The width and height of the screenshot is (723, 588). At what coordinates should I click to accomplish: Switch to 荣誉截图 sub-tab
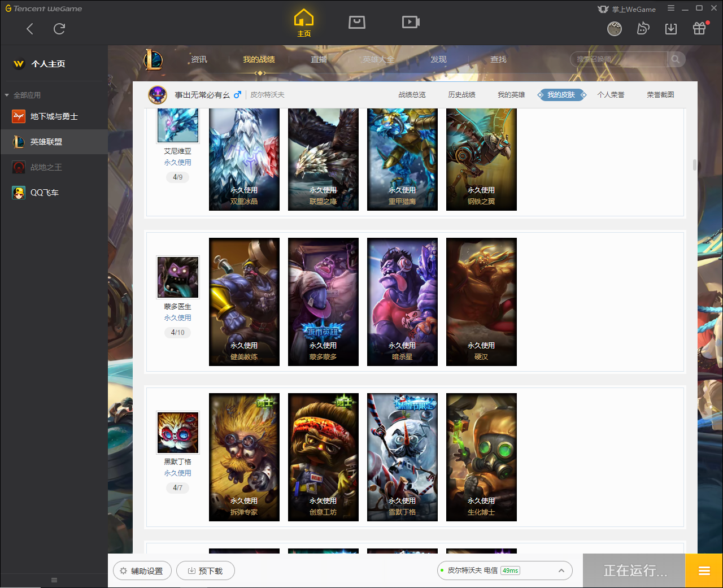(660, 95)
